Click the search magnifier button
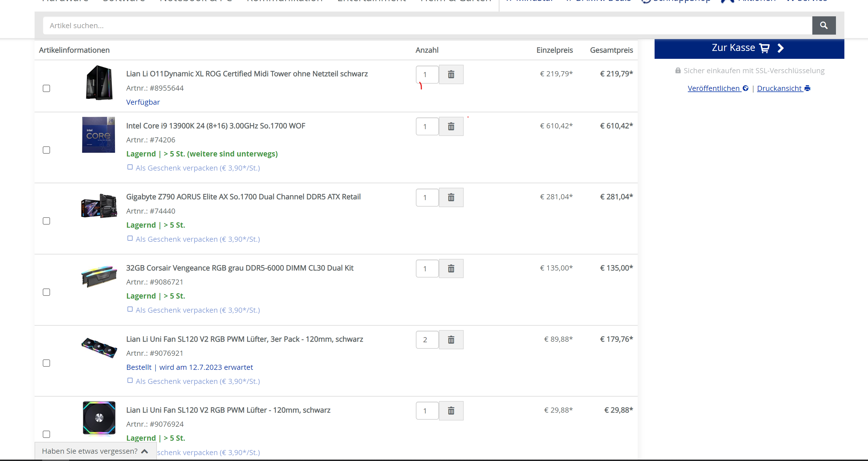Screen dimensions: 868x461 tap(824, 25)
